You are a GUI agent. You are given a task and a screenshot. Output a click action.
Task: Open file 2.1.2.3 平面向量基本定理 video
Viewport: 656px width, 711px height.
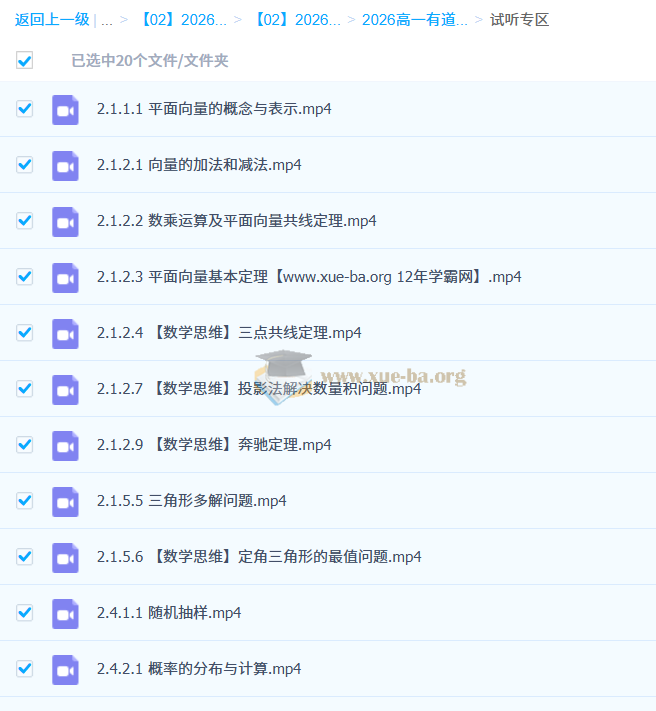click(309, 277)
